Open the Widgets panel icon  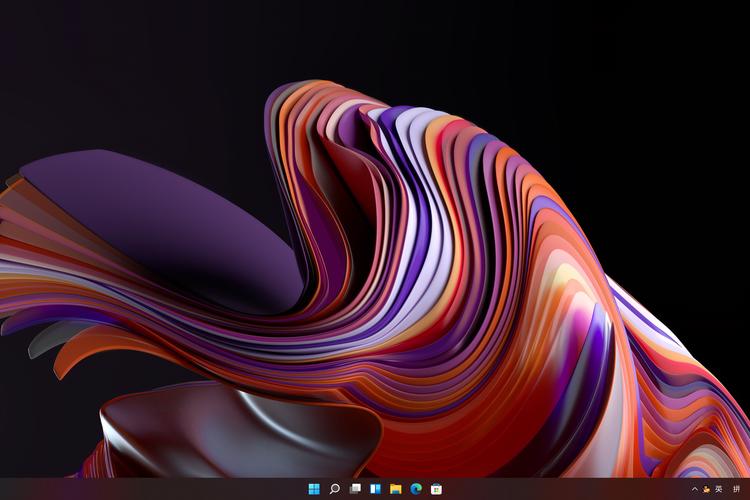[375, 489]
